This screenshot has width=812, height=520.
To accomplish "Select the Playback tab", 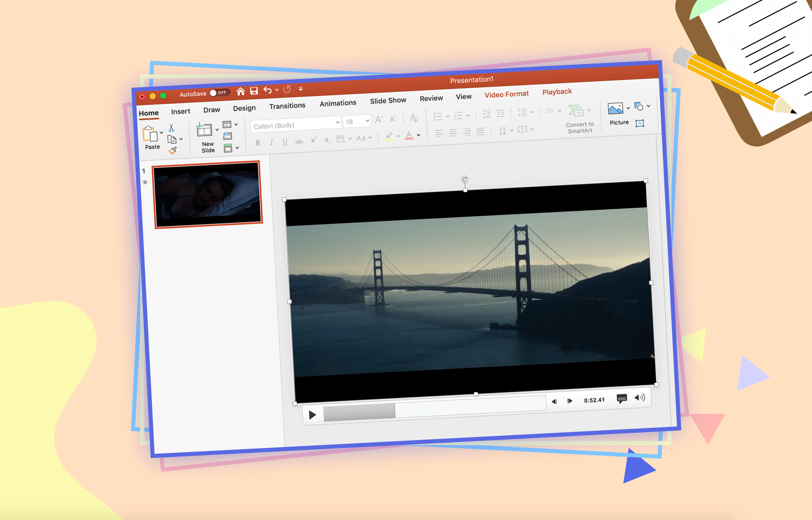I will pos(556,92).
